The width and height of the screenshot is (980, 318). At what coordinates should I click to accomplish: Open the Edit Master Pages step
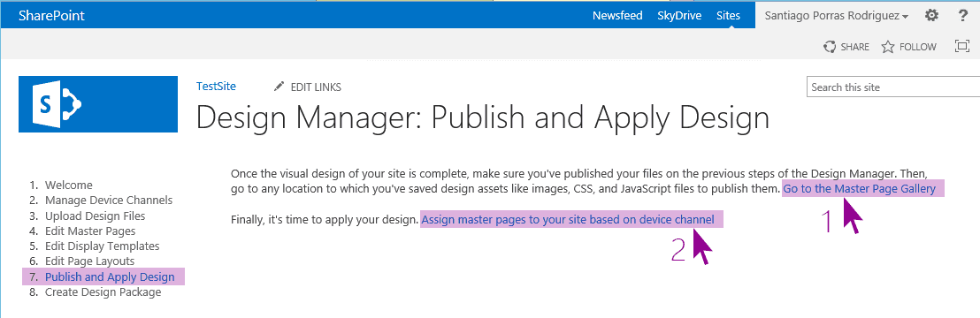90,231
